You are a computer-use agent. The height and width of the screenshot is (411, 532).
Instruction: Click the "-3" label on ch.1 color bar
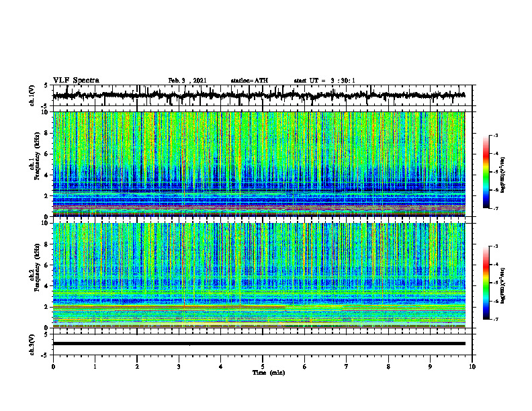tap(495, 135)
